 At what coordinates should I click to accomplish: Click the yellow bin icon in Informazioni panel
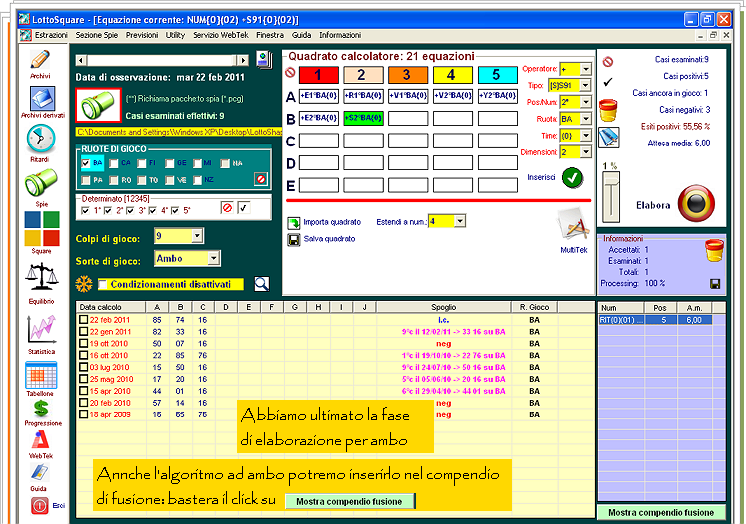(x=714, y=250)
